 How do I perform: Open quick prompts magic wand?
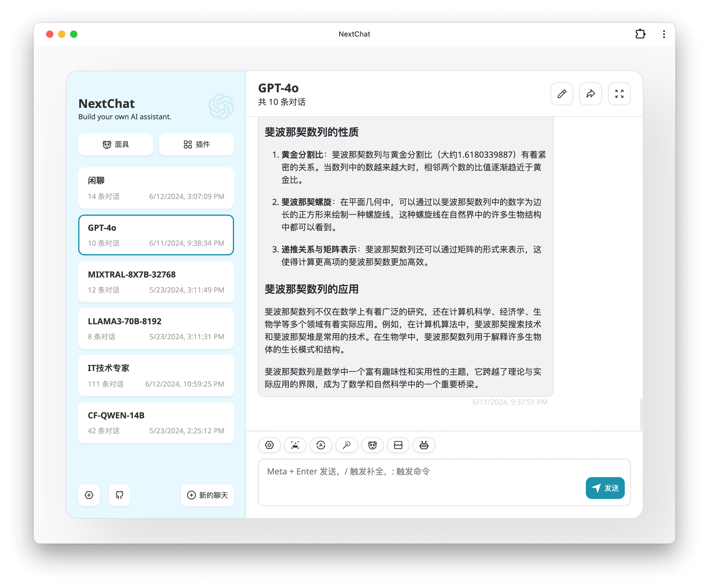click(x=346, y=445)
